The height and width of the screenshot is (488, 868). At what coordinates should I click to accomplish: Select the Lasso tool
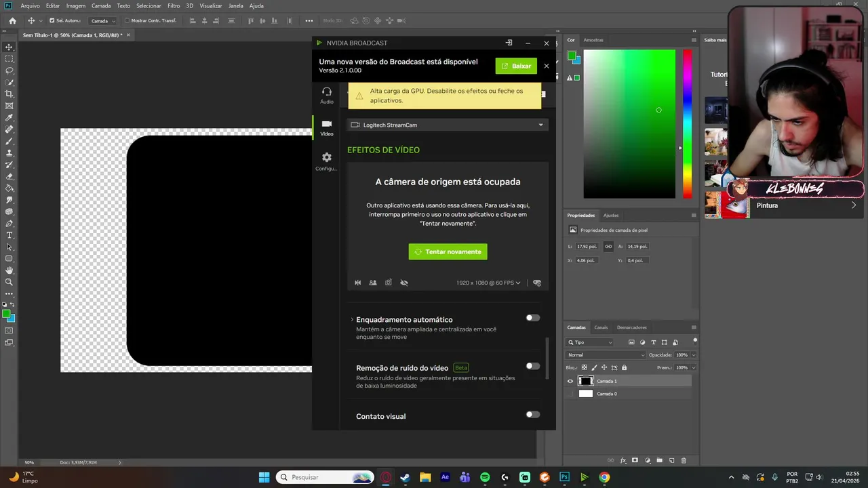(9, 70)
